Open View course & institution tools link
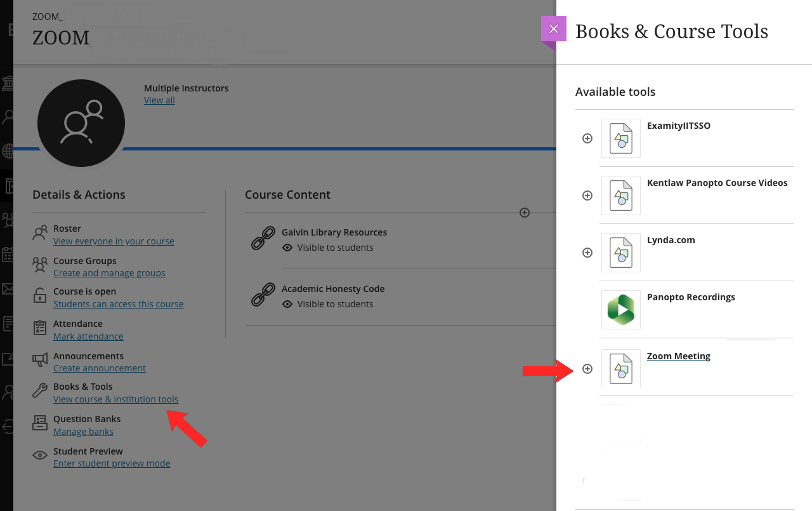The width and height of the screenshot is (812, 511). click(115, 399)
